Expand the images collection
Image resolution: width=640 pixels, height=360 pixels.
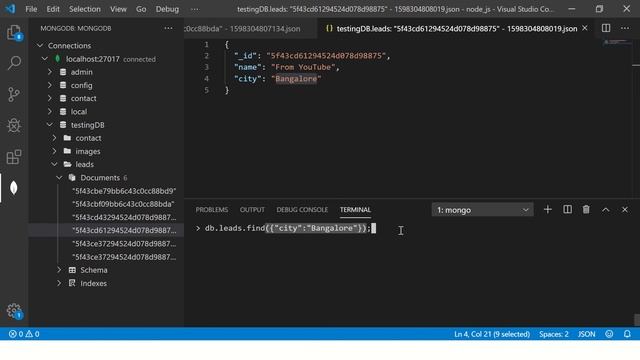click(54, 151)
